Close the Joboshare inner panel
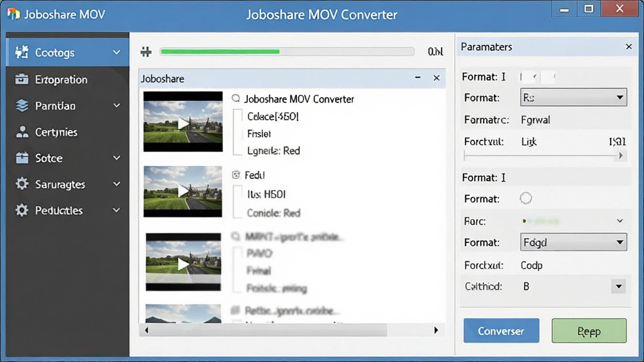 [x=436, y=77]
